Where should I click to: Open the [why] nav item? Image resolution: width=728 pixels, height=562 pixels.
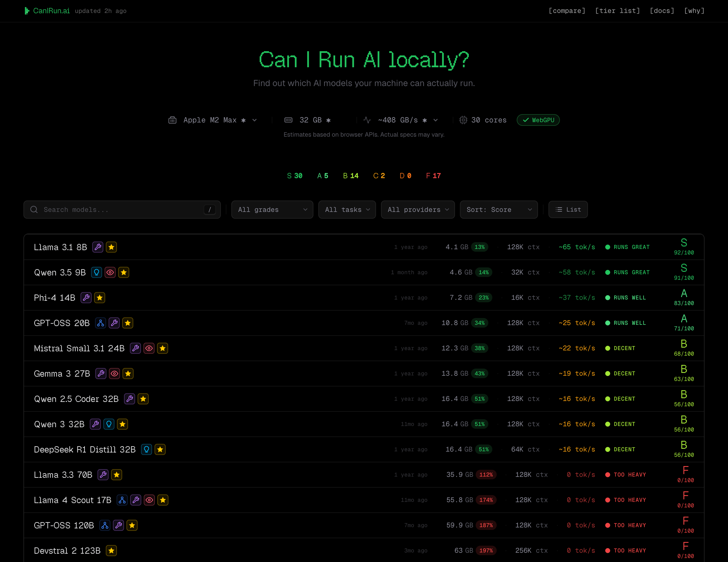click(x=694, y=11)
